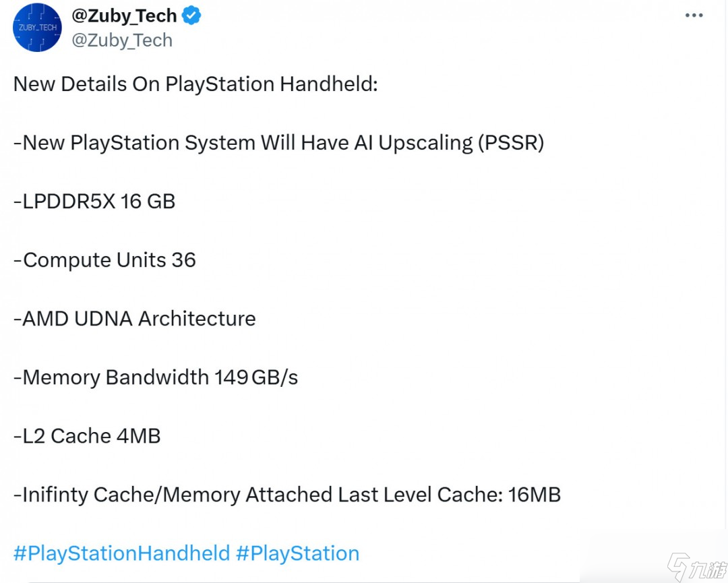Follow the standalone #PlayStation hashtag
The height and width of the screenshot is (583, 728).
[x=297, y=553]
